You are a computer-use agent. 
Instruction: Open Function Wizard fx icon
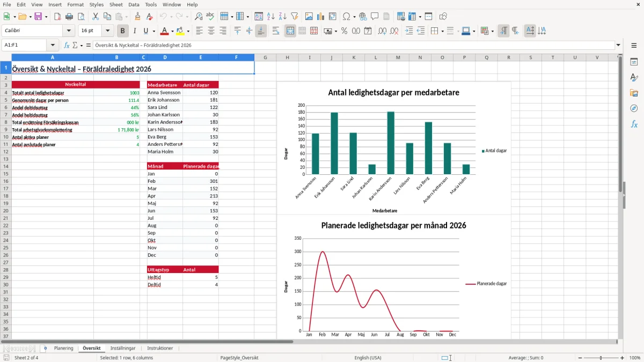tap(67, 46)
